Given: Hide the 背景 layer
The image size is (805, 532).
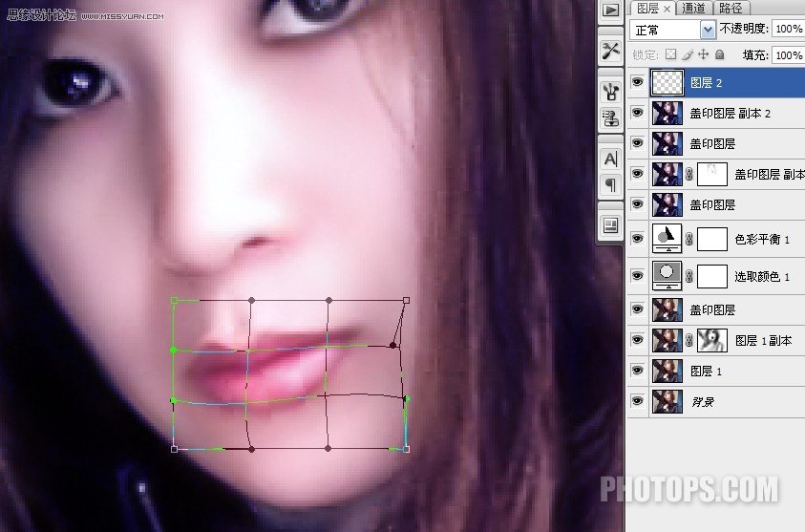Looking at the screenshot, I should 638,400.
